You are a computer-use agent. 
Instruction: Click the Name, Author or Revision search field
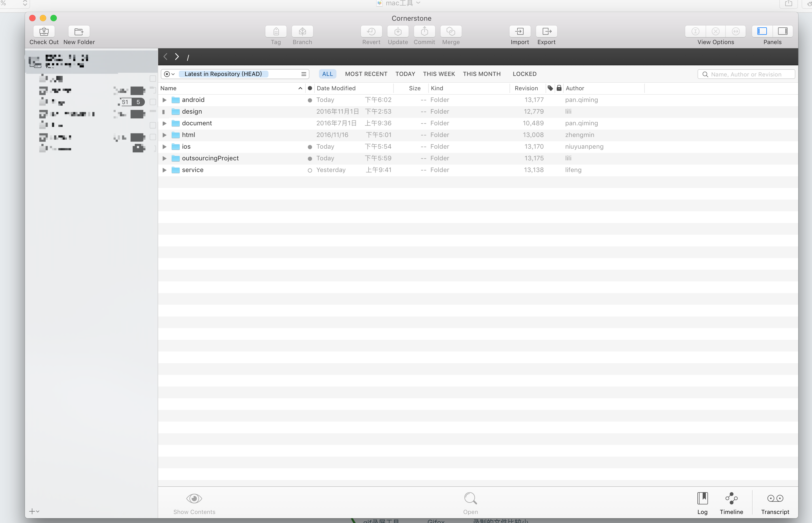pyautogui.click(x=746, y=74)
